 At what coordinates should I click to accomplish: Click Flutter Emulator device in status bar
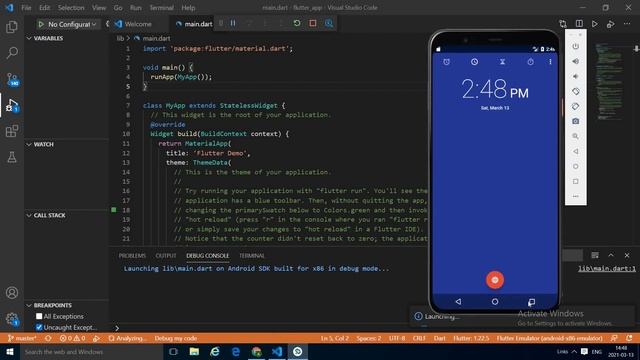[x=549, y=338]
